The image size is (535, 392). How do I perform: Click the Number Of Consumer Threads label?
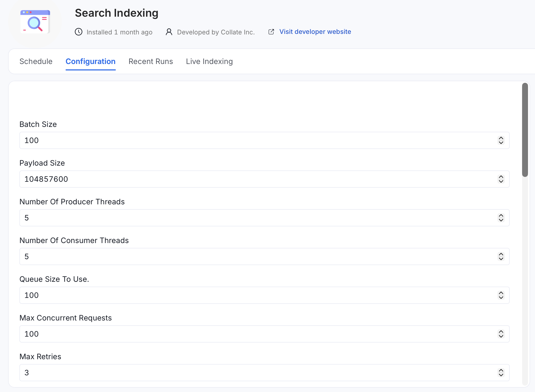tap(74, 240)
